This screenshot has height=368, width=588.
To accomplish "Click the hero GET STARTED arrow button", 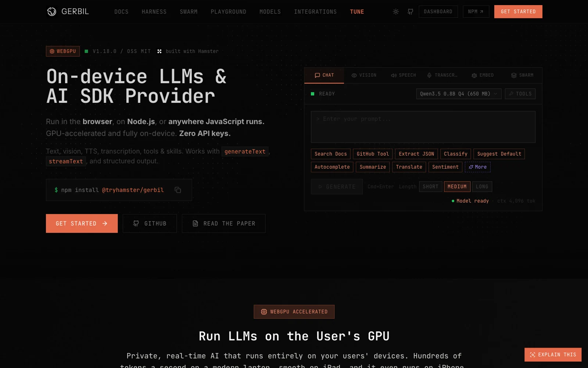I will (82, 223).
